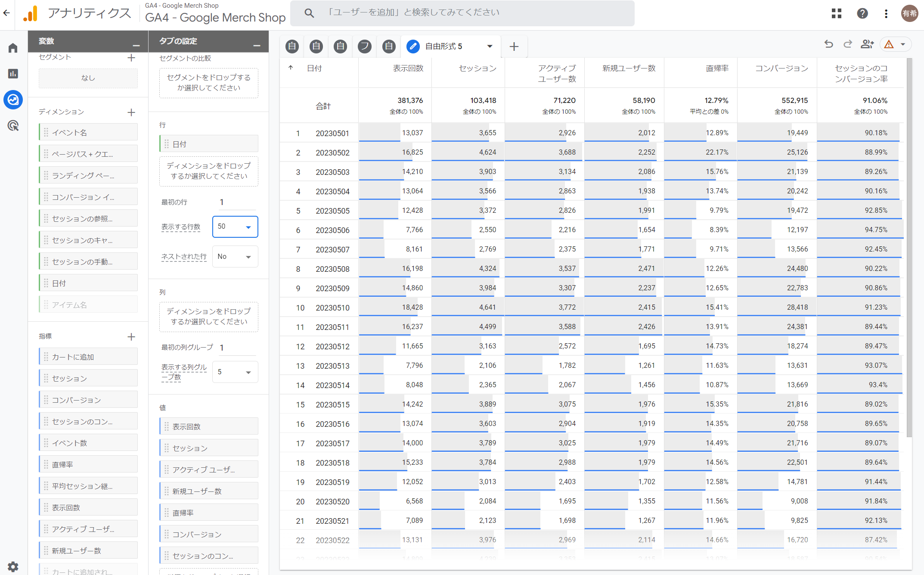Click the Home icon in left sidebar
924x575 pixels.
coord(13,48)
